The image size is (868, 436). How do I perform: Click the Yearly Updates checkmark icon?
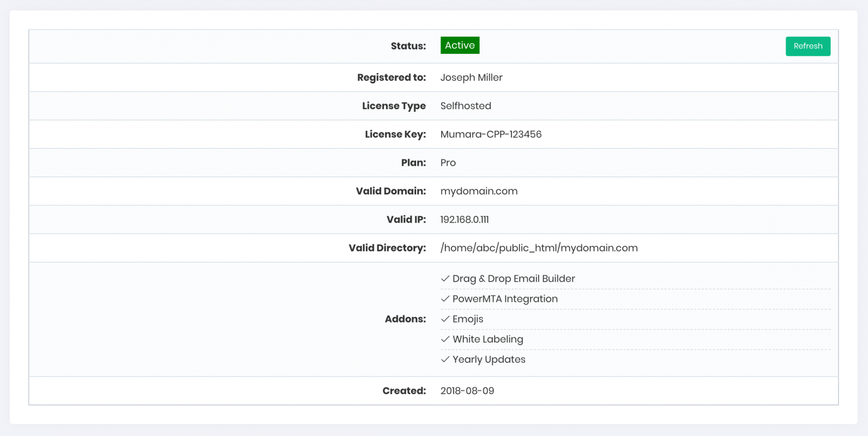445,359
